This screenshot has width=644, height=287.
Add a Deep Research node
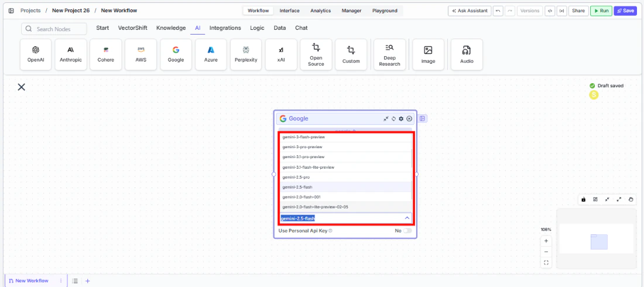click(390, 54)
